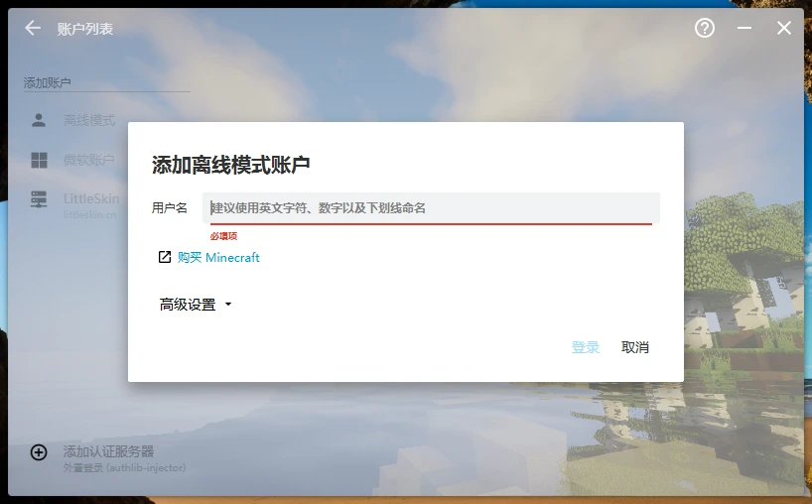Click the person icon for 离线模式
812x504 pixels.
tap(39, 120)
